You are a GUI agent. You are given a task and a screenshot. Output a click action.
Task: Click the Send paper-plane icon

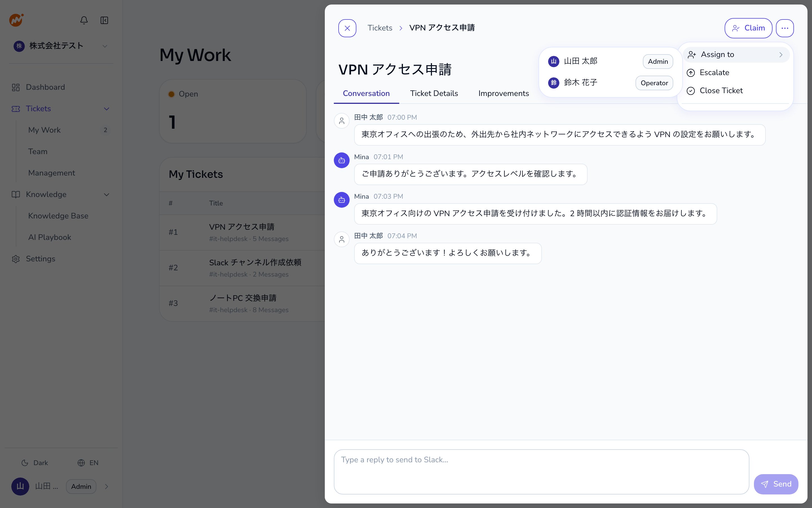[764, 484]
